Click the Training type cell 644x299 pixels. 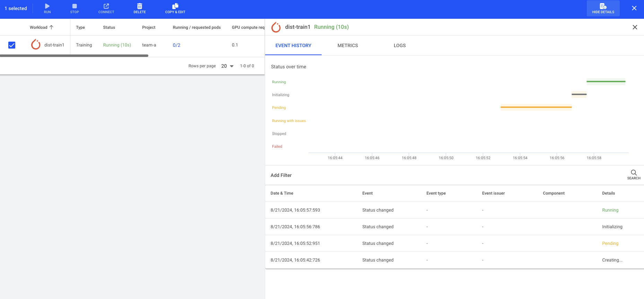[x=84, y=45]
